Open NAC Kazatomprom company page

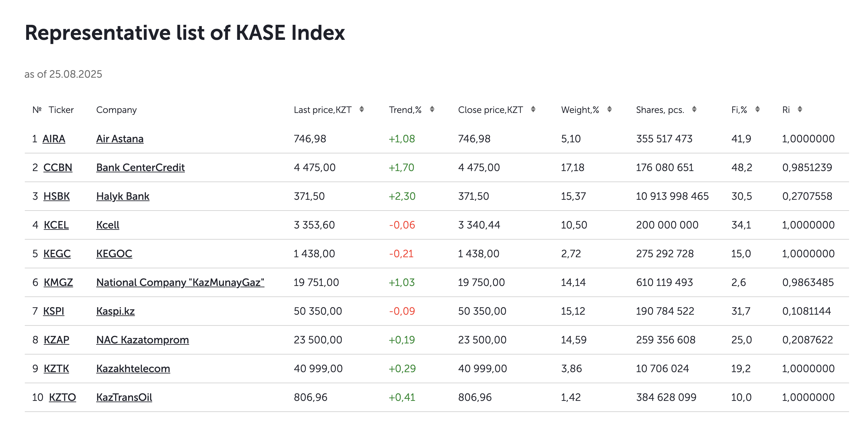tap(142, 339)
